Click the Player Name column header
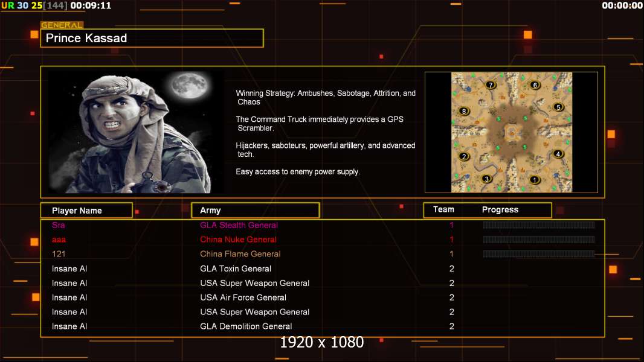This screenshot has height=362, width=644. (x=86, y=211)
